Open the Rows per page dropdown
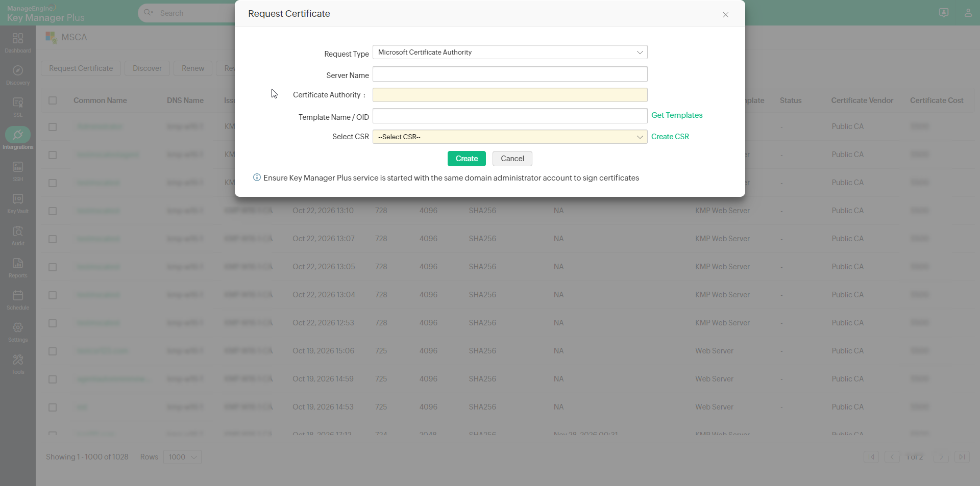The image size is (980, 486). tap(183, 457)
